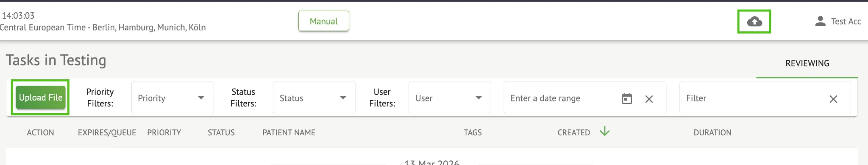Viewport: 868px width, 165px height.
Task: Click the TAGS column header
Action: pyautogui.click(x=473, y=132)
